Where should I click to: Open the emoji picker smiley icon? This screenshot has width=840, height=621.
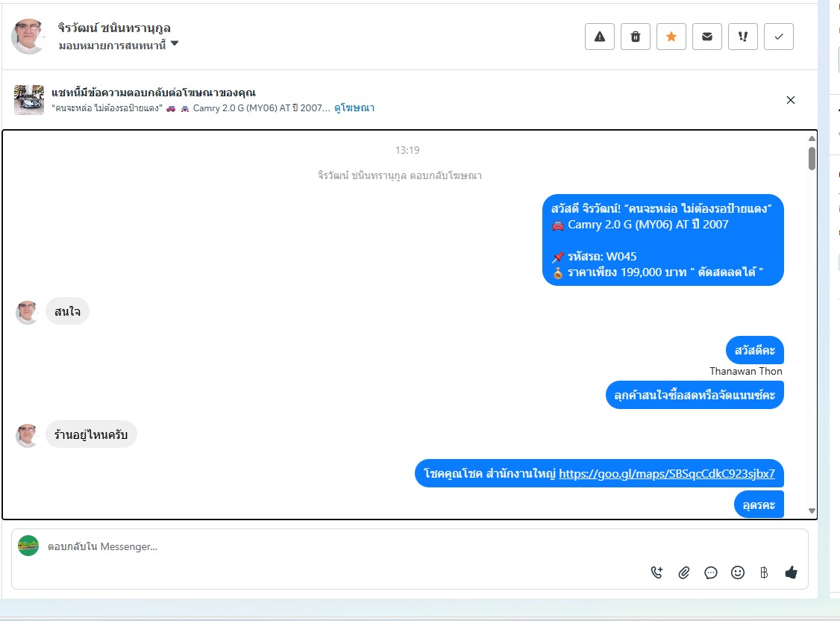(738, 572)
